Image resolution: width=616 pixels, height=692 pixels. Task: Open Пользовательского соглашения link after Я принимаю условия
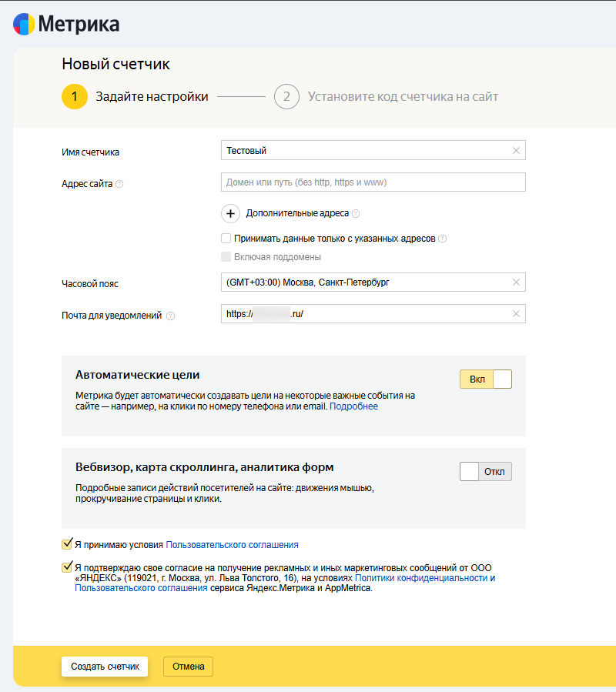click(233, 545)
